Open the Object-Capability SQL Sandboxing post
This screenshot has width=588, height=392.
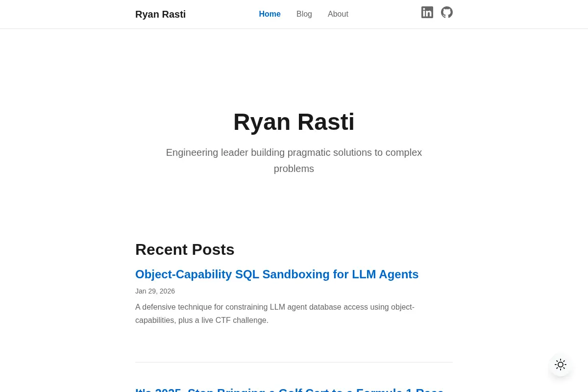click(277, 274)
